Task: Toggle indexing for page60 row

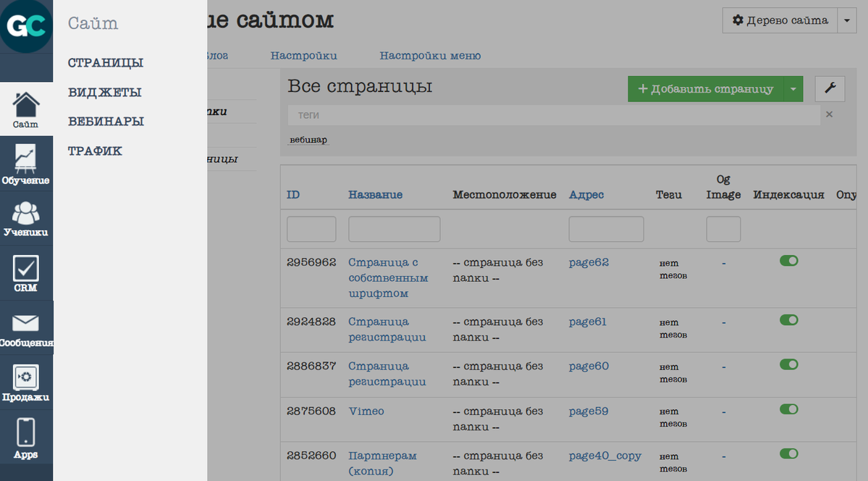Action: coord(789,364)
